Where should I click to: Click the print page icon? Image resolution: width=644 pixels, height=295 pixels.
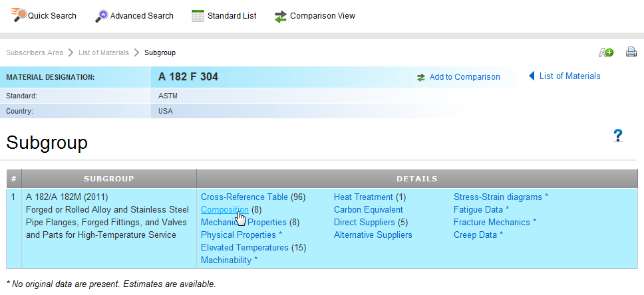[631, 52]
